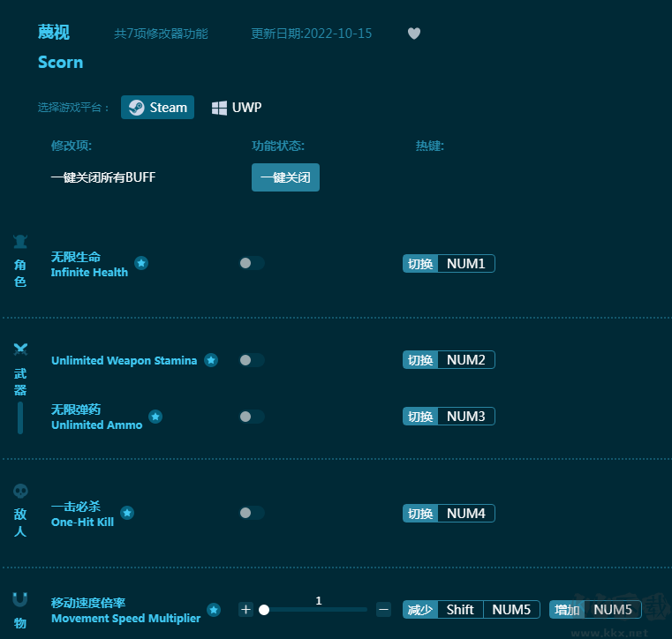Toggle Unlimited Weapon Stamina switch
Image resolution: width=672 pixels, height=639 pixels.
coord(252,360)
